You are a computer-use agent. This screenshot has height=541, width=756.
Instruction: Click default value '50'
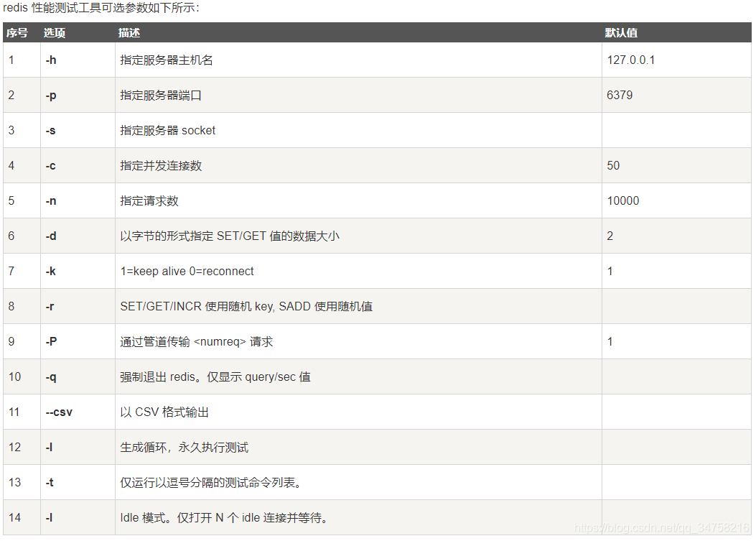coord(613,165)
